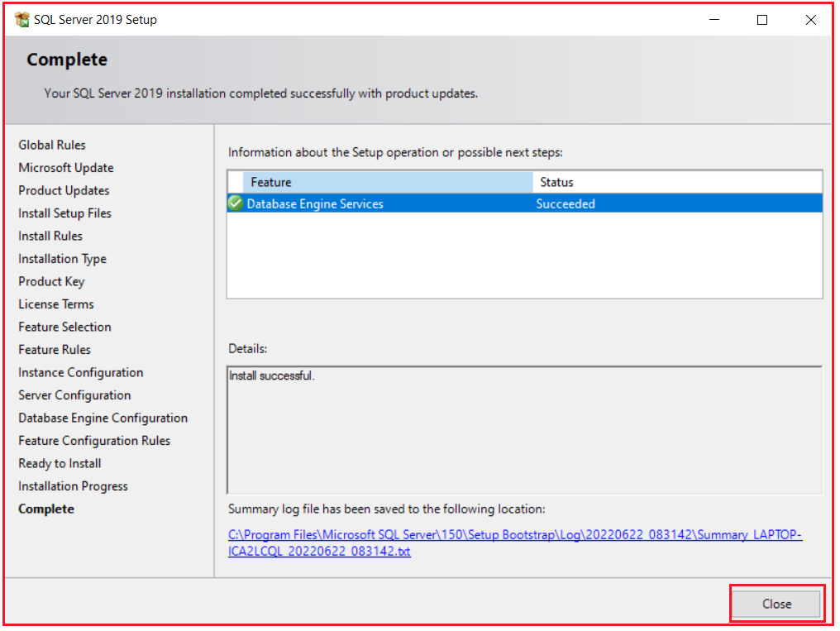Click the Status column header
The height and width of the screenshot is (631, 840).
[677, 182]
